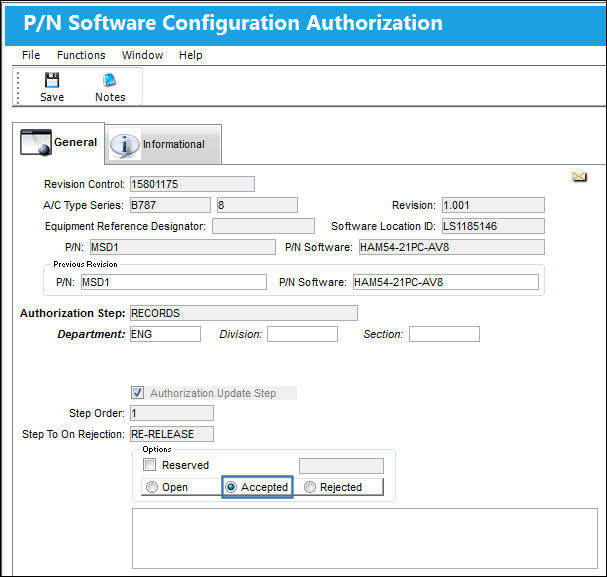Click the Authorization Step label

(x=72, y=313)
